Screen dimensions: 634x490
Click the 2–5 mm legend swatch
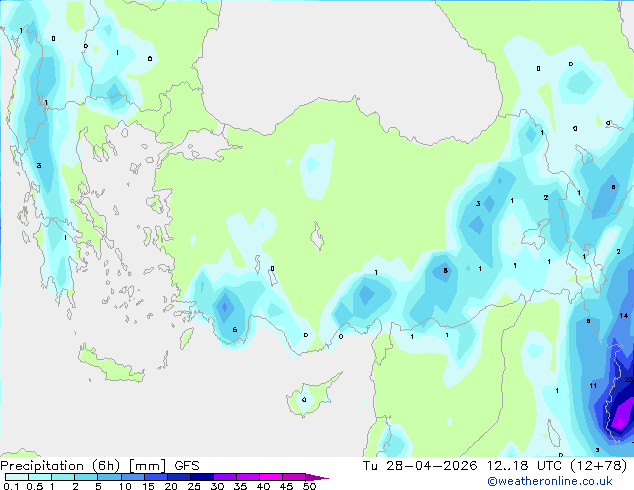point(86,477)
